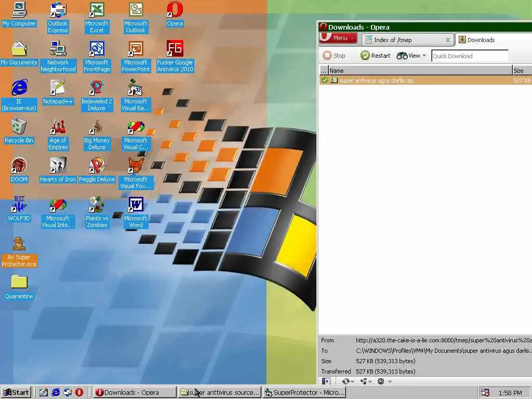The height and width of the screenshot is (399, 532).
Task: Open the Opera Menu button
Action: [338, 38]
